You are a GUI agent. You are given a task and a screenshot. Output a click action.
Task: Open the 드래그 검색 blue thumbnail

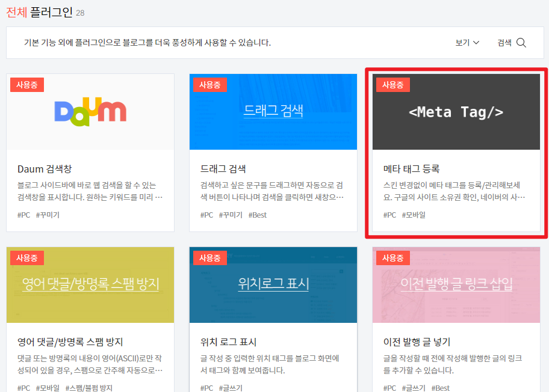tap(273, 112)
